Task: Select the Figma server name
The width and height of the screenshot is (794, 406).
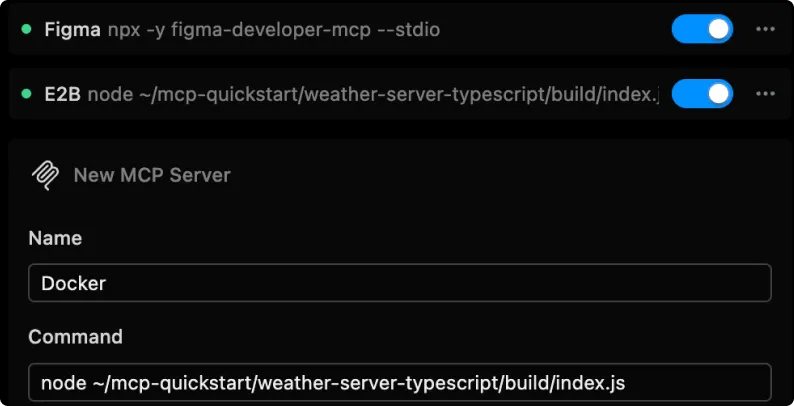Action: tap(72, 30)
